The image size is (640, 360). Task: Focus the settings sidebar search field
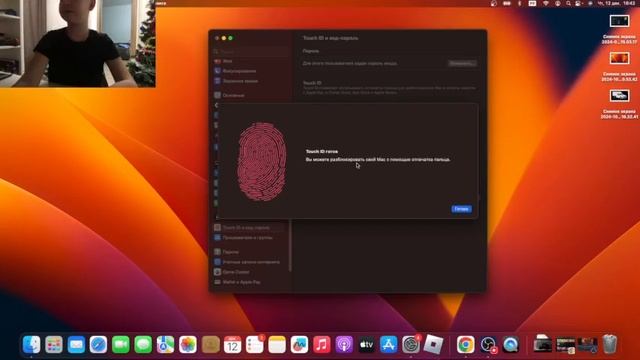pos(250,51)
